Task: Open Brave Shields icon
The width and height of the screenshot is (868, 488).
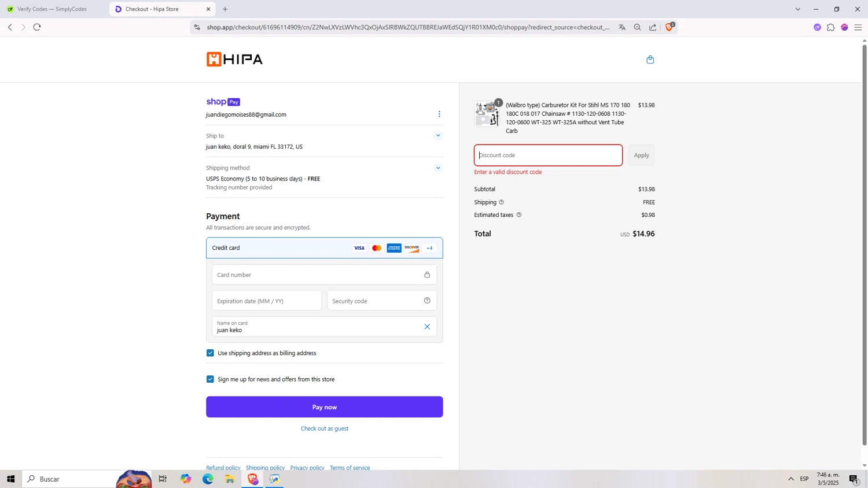Action: click(x=670, y=27)
